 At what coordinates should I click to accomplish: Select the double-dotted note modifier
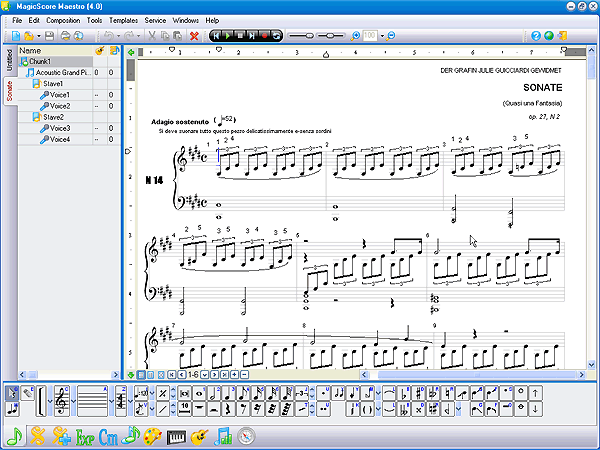point(324,409)
